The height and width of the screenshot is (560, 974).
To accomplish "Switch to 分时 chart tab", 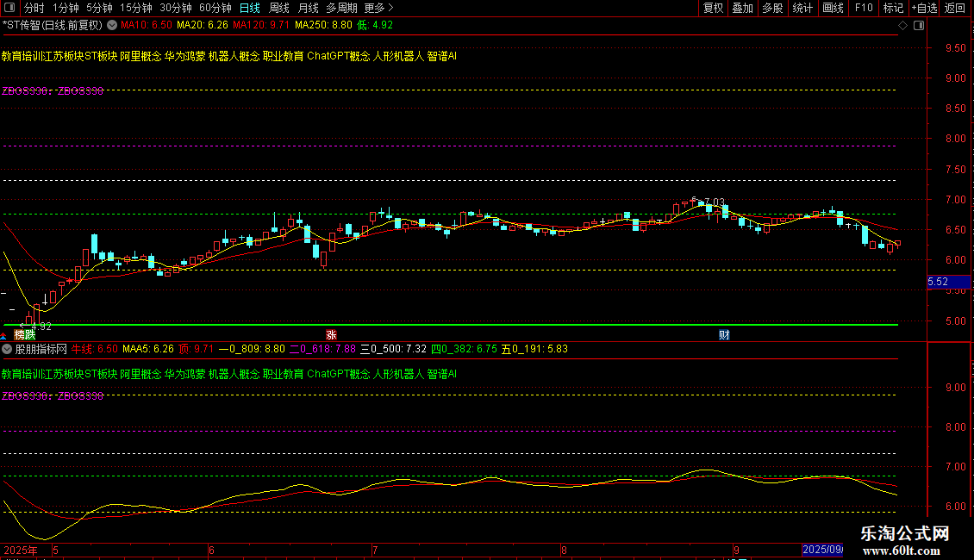I will pyautogui.click(x=34, y=8).
